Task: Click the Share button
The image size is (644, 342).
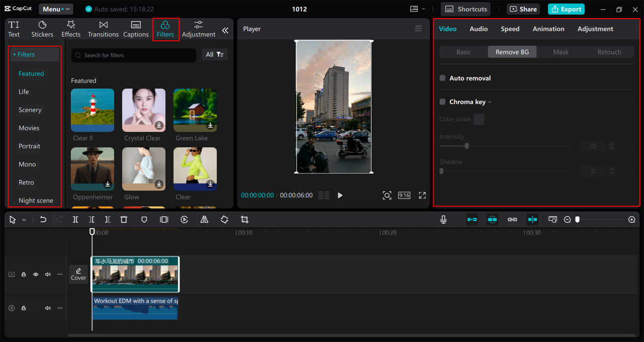Action: (x=523, y=9)
